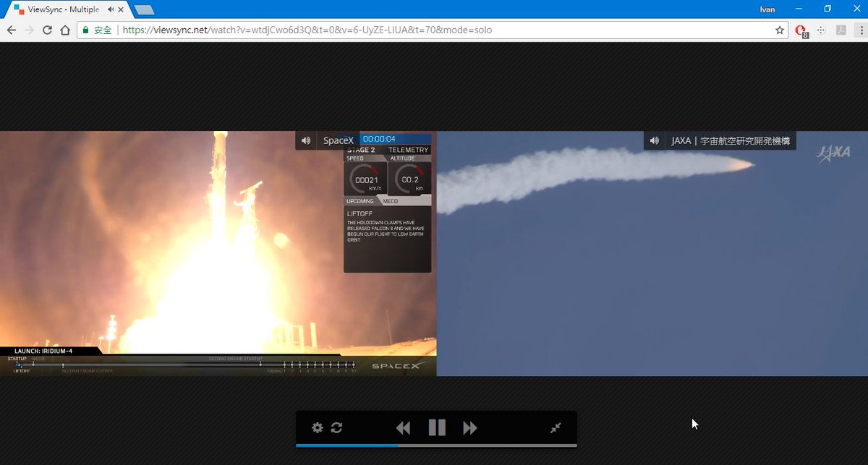The image size is (868, 465).
Task: Click the viewsync.net address bar URL
Action: pyautogui.click(x=309, y=30)
